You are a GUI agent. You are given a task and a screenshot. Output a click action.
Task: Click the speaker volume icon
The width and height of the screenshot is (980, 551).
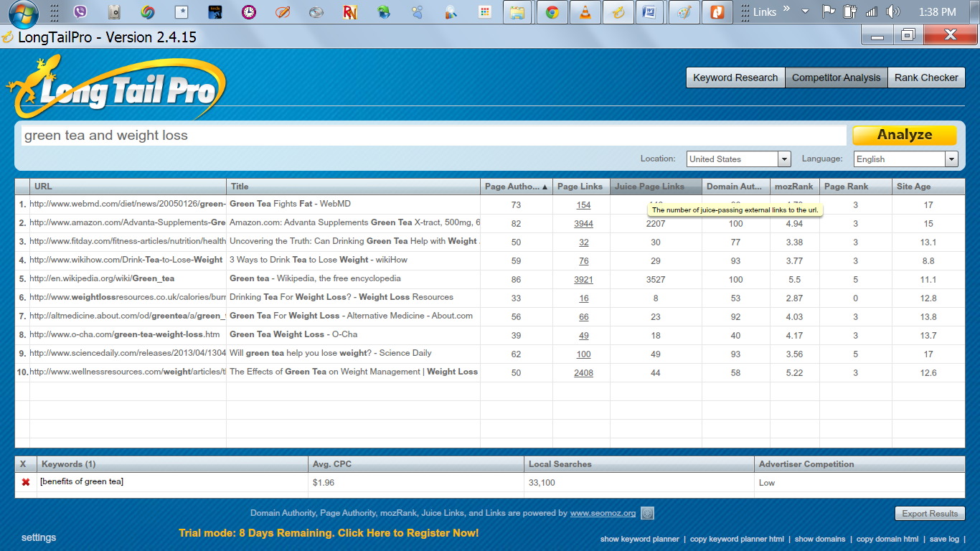click(x=892, y=11)
